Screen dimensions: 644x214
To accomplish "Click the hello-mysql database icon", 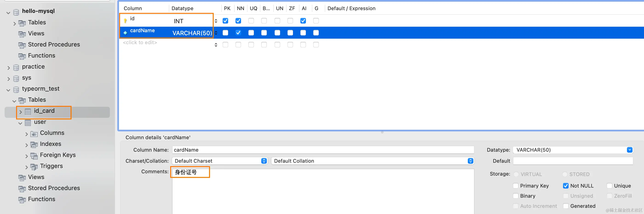I will (16, 12).
